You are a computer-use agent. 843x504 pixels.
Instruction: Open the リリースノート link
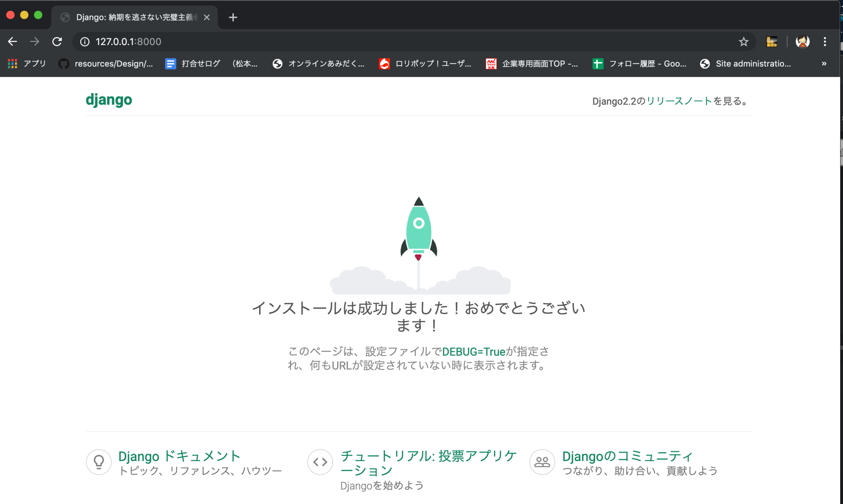pos(679,101)
